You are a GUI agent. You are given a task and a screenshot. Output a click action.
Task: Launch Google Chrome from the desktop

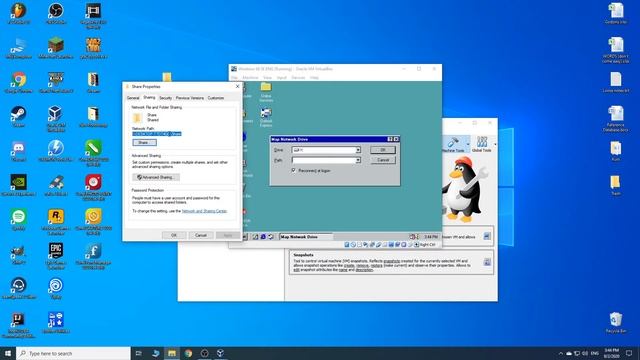(x=19, y=82)
